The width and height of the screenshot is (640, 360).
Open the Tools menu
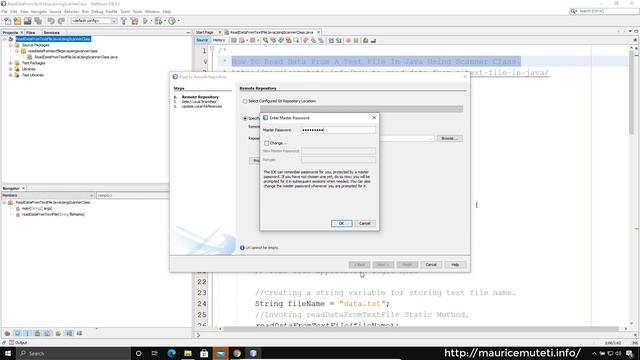coord(138,11)
